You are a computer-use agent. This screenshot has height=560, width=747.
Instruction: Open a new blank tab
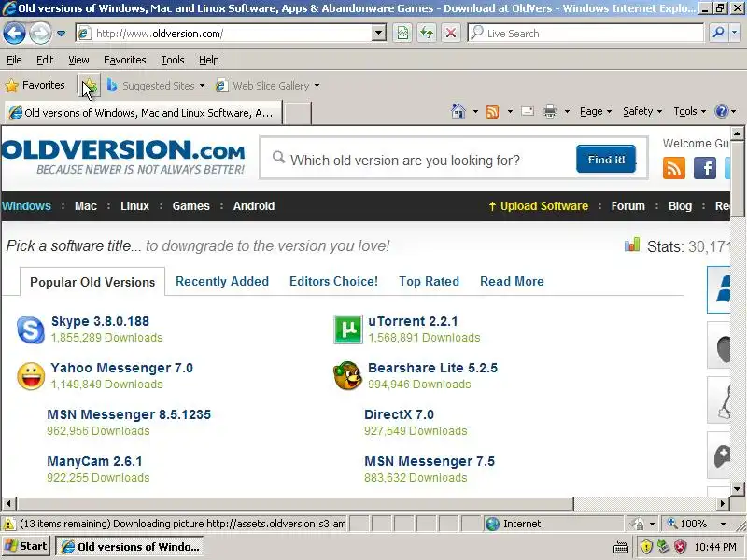point(297,113)
